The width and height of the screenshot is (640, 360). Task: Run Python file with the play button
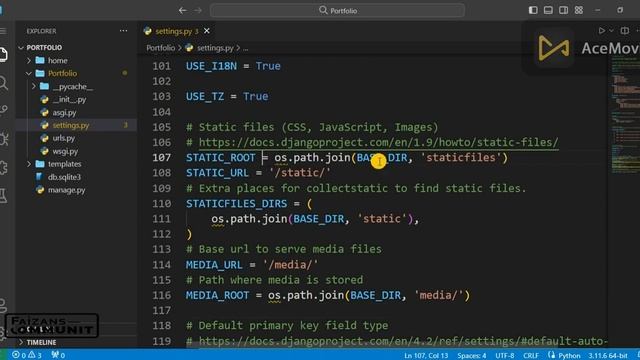pos(601,31)
